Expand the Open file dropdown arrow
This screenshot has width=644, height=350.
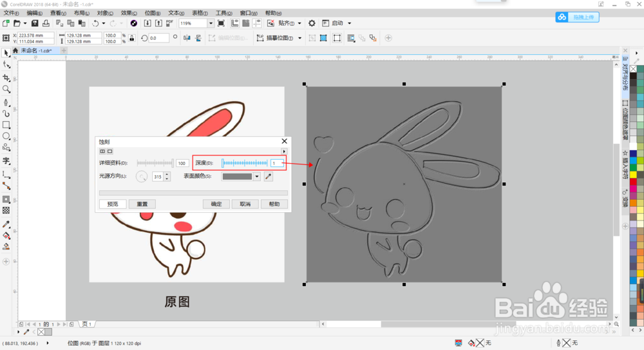click(25, 23)
